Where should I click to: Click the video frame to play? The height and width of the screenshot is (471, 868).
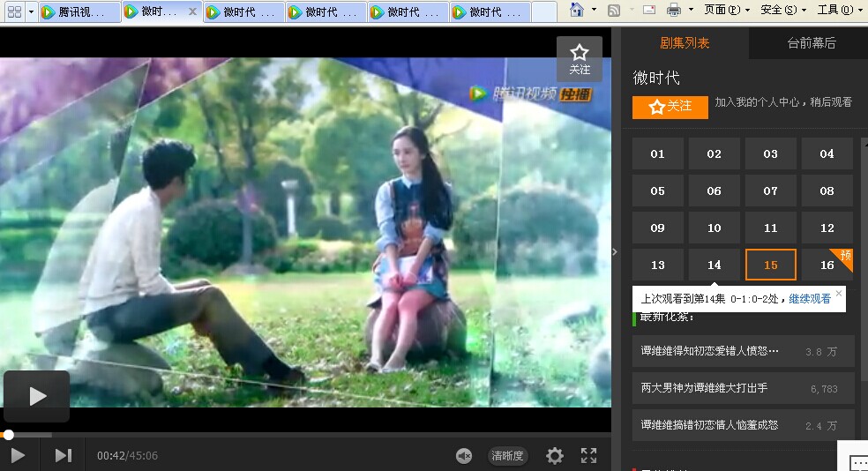coord(305,233)
